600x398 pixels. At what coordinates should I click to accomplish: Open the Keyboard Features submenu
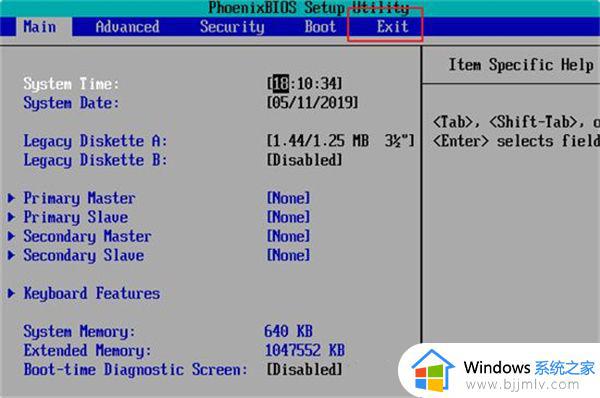91,294
